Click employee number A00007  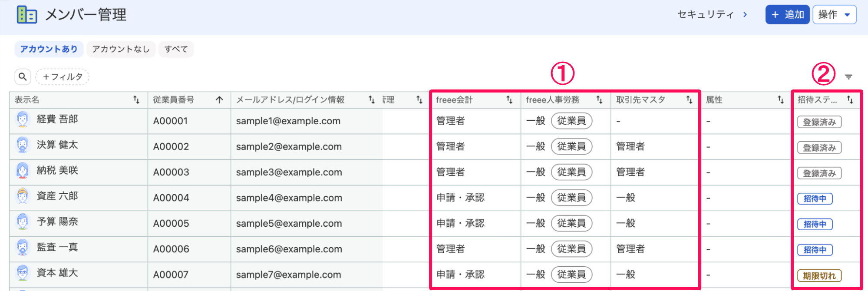click(x=171, y=275)
